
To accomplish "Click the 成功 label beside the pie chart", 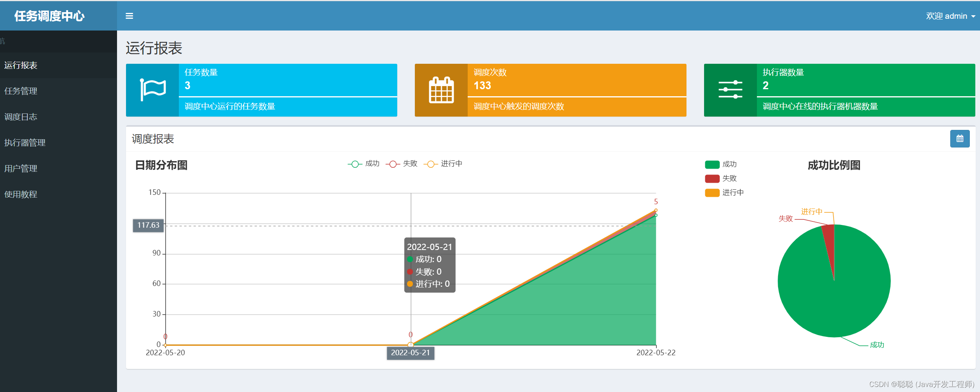I will point(877,345).
